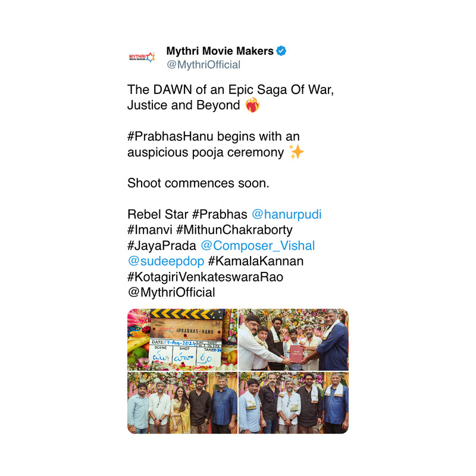Open the clapperboard photo thumbnail

click(182, 340)
